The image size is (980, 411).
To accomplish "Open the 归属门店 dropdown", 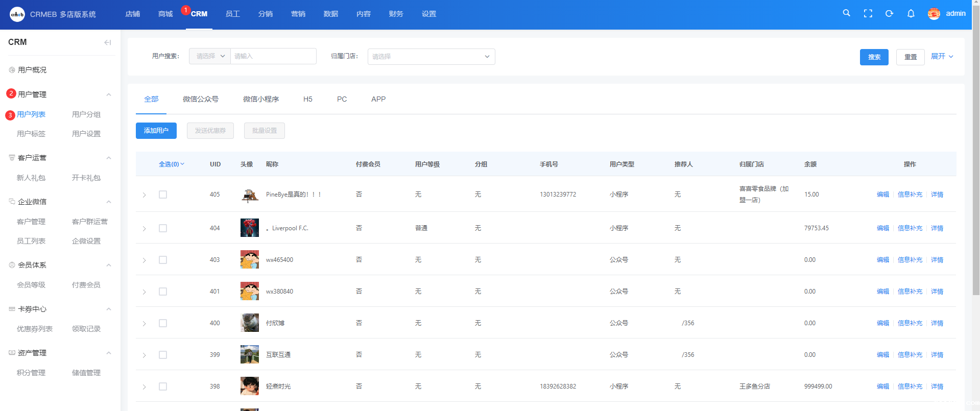I will 431,57.
